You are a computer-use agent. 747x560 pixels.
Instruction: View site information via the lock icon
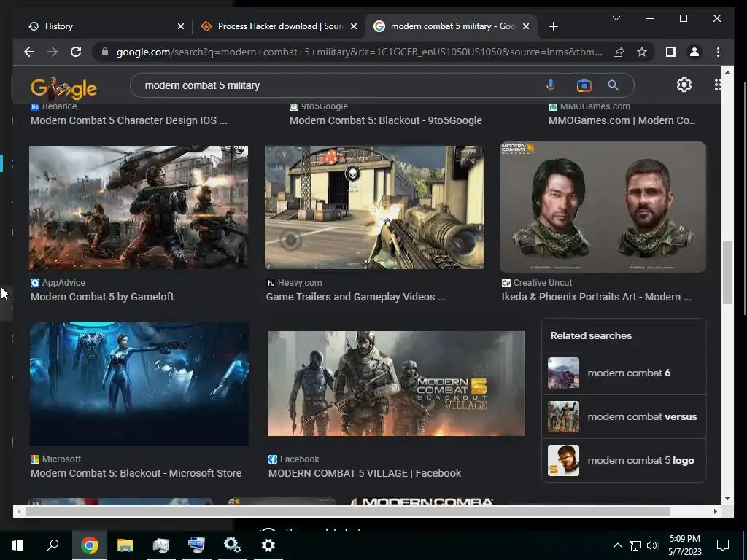105,52
